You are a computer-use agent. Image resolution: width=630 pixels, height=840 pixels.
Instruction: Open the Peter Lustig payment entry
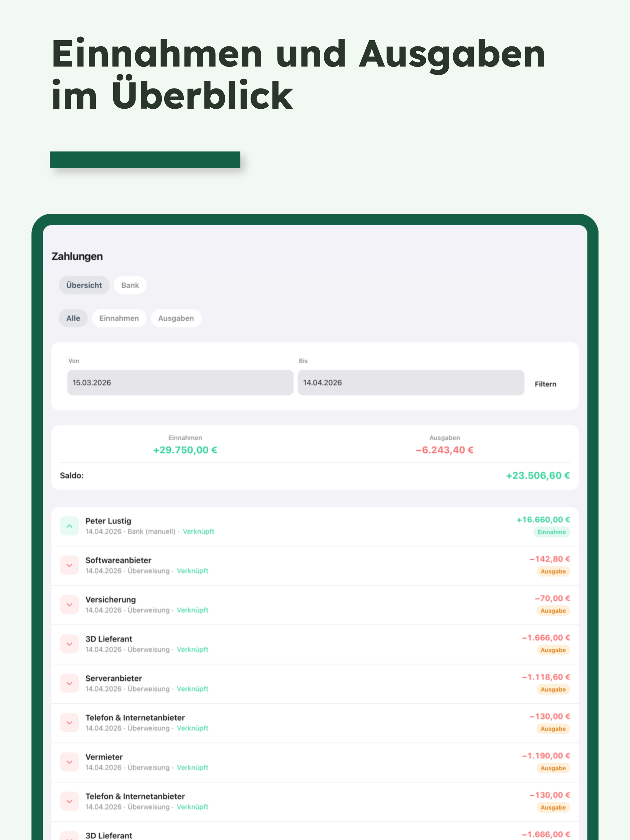(315, 526)
